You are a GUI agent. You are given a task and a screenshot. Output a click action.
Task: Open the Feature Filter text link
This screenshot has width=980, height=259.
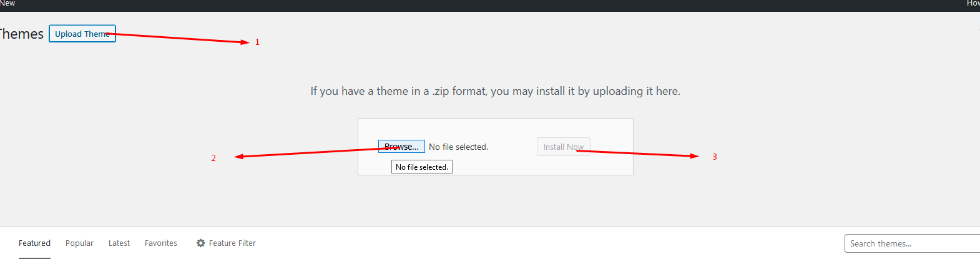click(232, 243)
